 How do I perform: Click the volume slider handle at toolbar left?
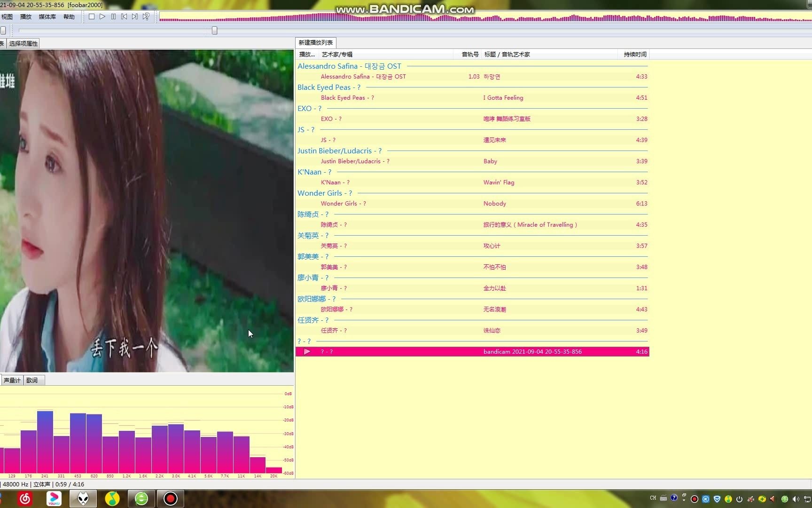3,30
